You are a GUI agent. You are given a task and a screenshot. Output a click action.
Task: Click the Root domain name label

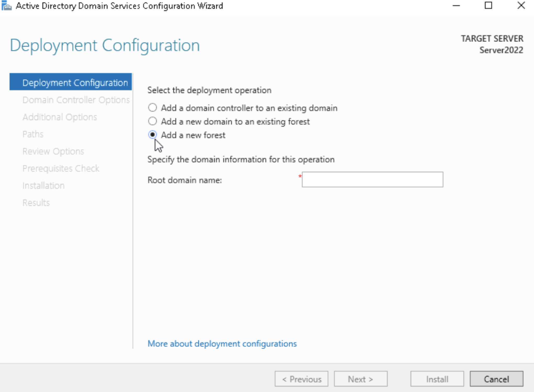[185, 180]
